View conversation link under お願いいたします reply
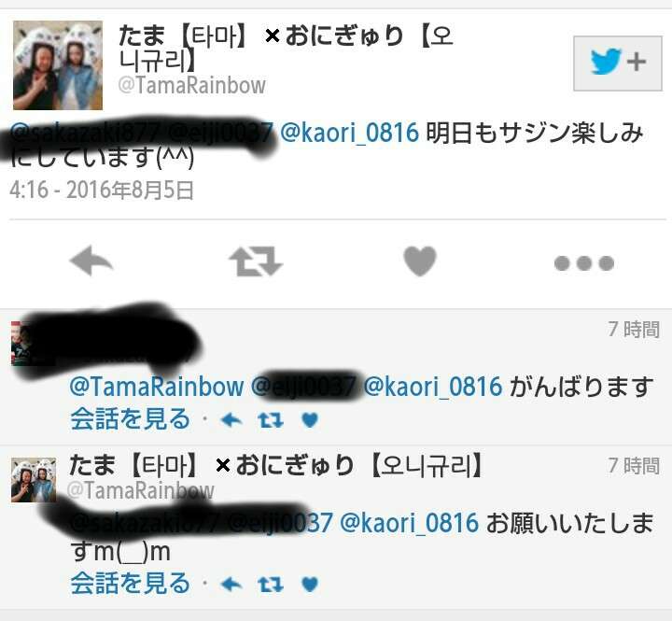Viewport: 672px width, 621px height. tap(131, 584)
